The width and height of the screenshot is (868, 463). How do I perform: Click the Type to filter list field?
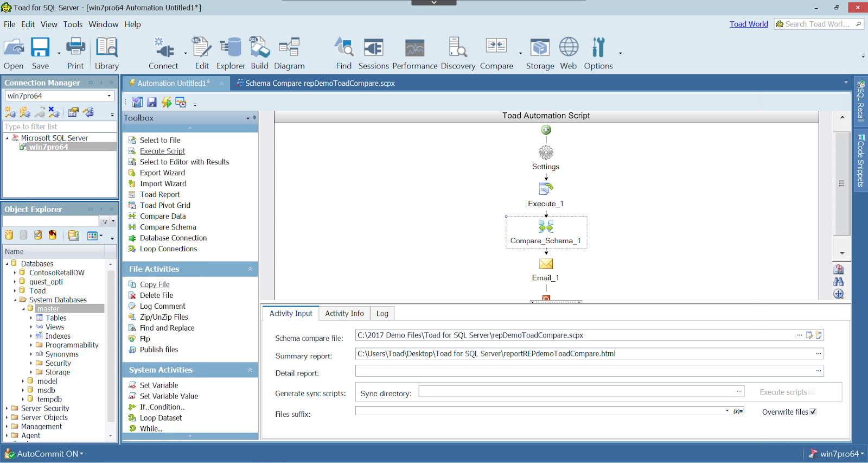(x=60, y=126)
